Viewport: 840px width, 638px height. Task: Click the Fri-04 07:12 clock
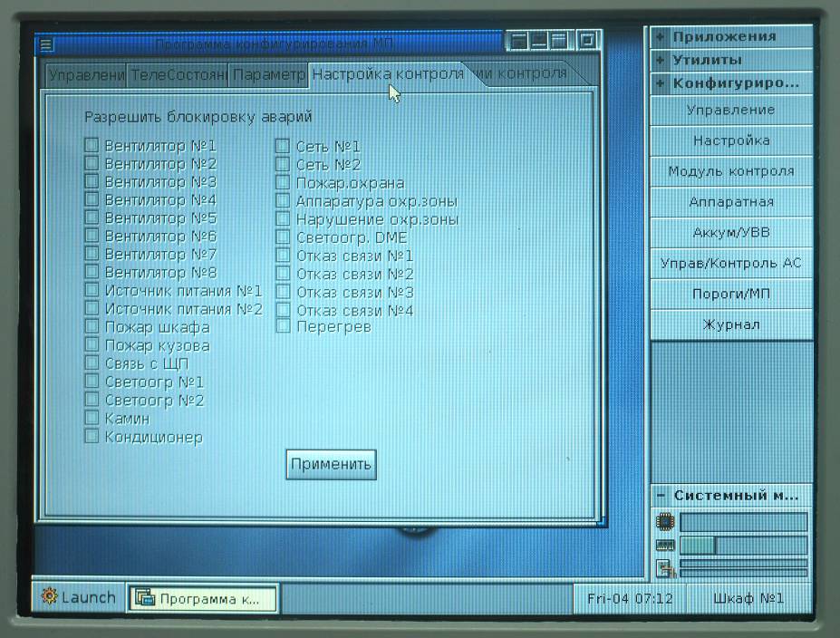coord(630,598)
